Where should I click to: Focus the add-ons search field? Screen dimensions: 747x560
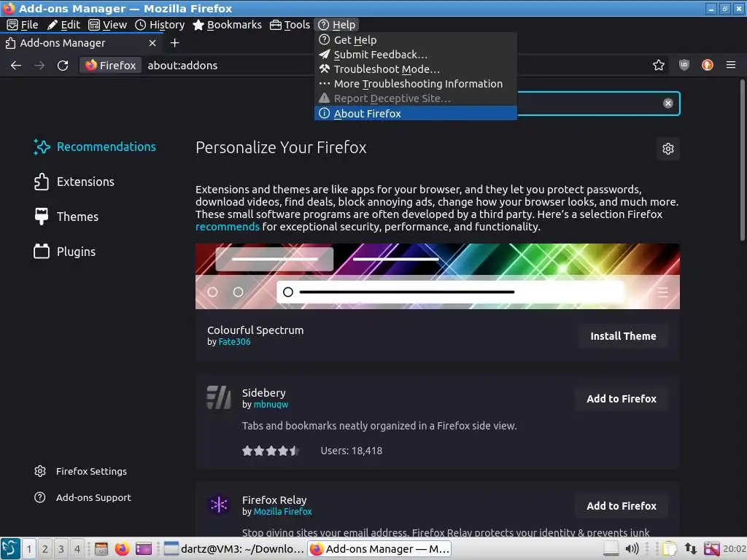(589, 104)
